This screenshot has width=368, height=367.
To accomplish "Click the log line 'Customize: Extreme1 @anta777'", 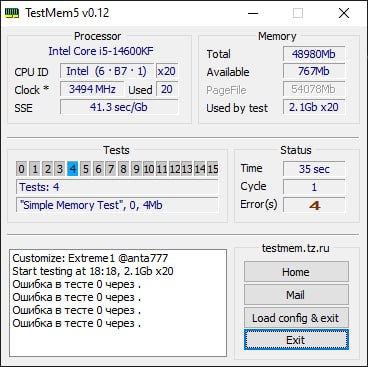I will click(x=90, y=258).
